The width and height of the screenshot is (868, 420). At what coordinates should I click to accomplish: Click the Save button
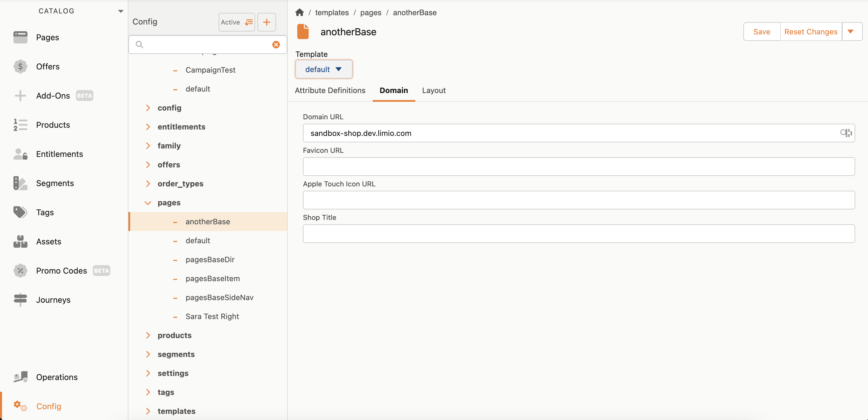click(761, 32)
